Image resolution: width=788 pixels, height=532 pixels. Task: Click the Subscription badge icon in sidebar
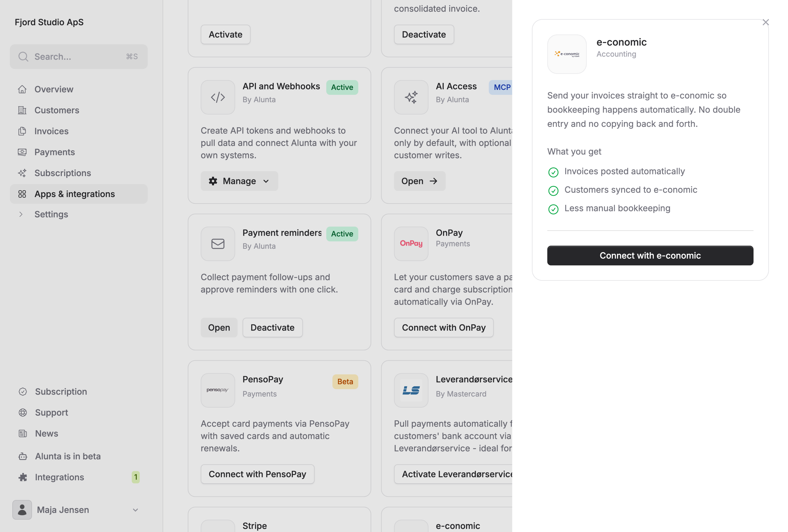click(x=23, y=392)
